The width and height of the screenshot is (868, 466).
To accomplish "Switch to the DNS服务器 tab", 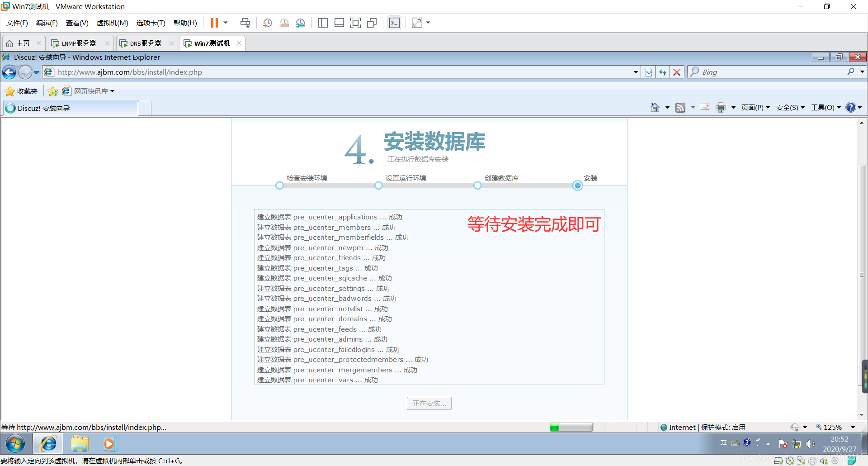I will [146, 43].
